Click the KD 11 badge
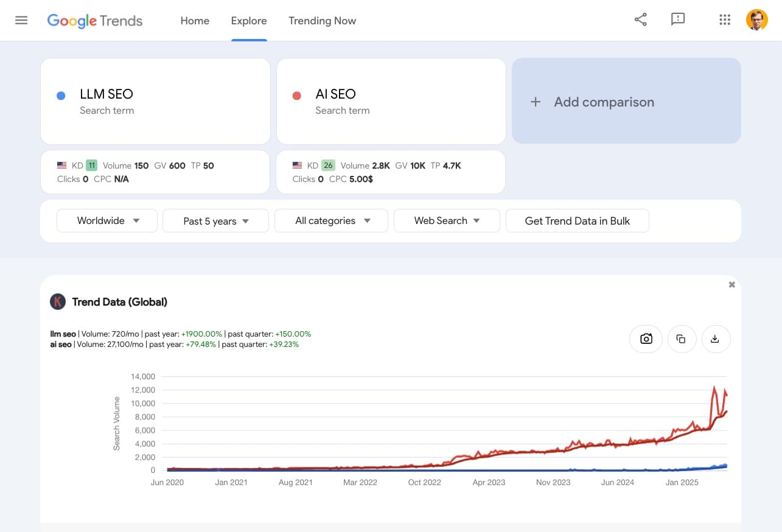This screenshot has width=782, height=532. click(x=91, y=166)
